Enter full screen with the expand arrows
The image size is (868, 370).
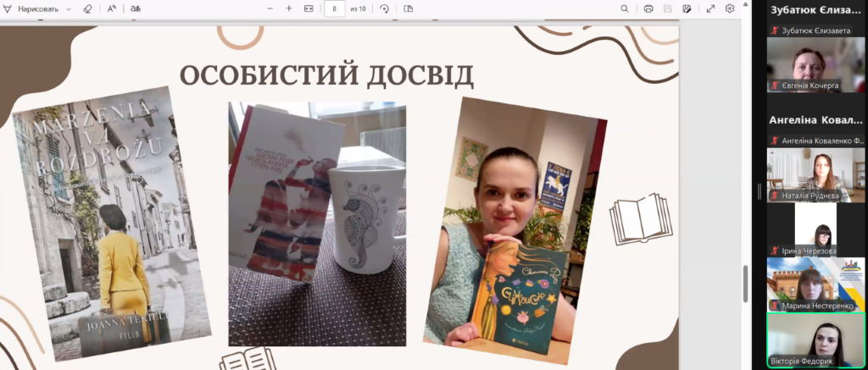(x=711, y=8)
